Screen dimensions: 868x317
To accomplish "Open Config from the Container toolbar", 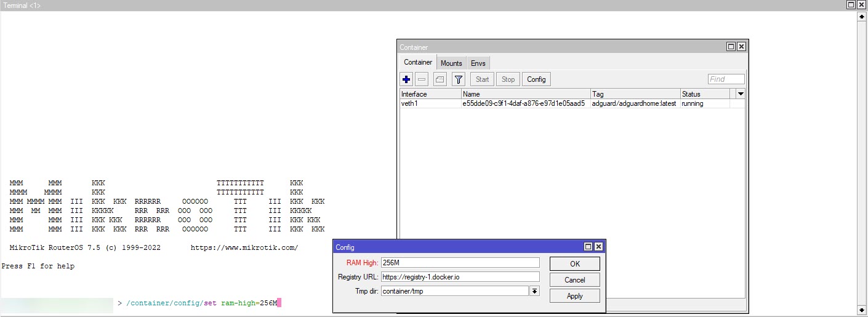I will (x=536, y=79).
